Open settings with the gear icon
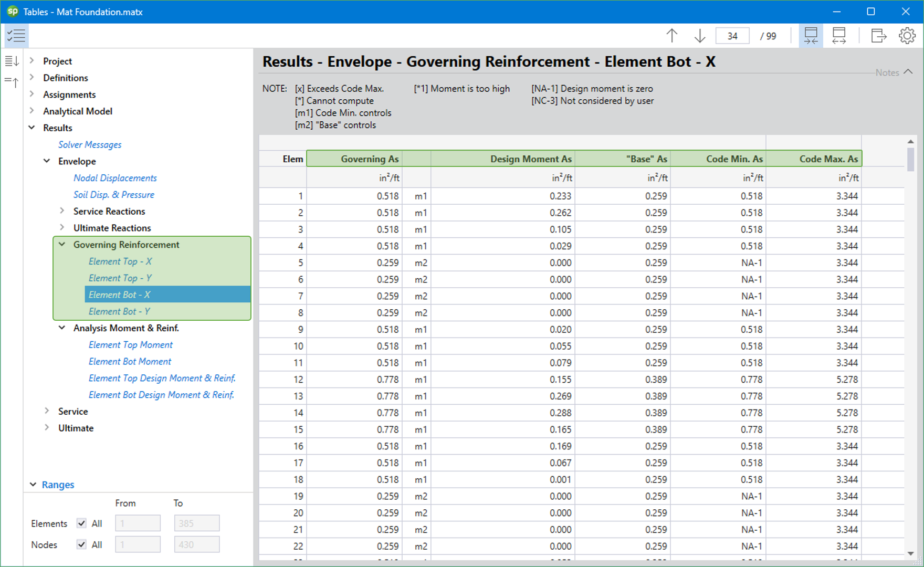The height and width of the screenshot is (567, 924). (907, 36)
